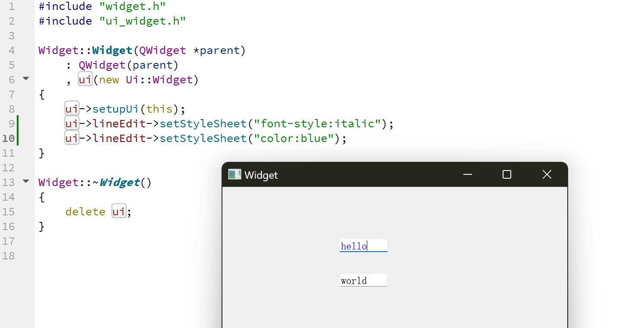Screen dimensions: 644x328
Task: Collapse the destructor fold arrow at line 13
Action: pos(26,181)
